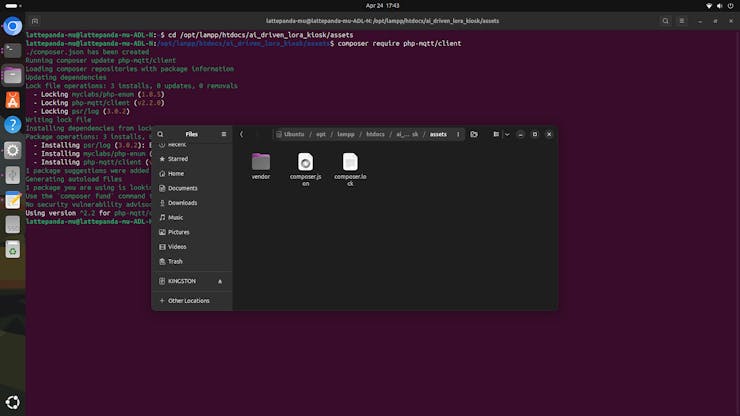Click the network icon in system tray
Viewport: 740px width, 416px height.
pos(708,6)
